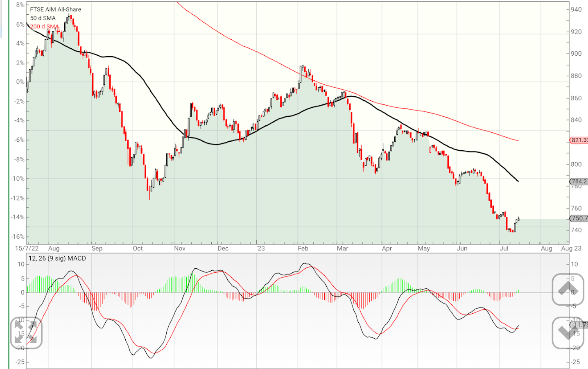Click the "Jul" month label on the time axis

[504, 248]
